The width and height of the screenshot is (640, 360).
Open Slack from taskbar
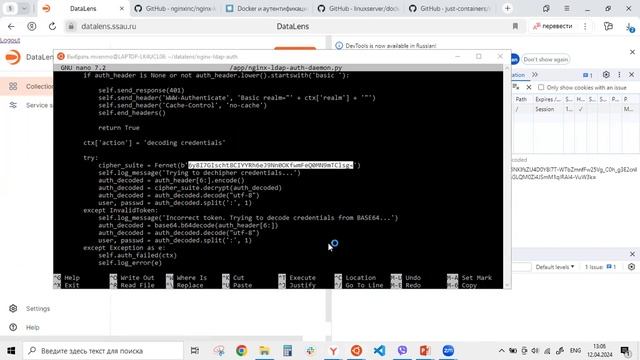coord(310,351)
